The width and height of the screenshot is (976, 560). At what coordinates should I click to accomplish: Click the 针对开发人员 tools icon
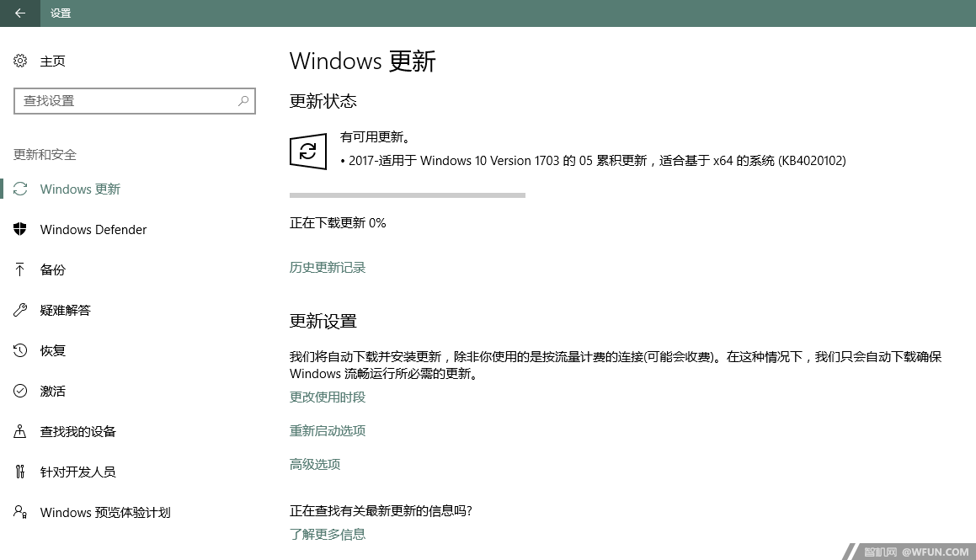(x=20, y=472)
